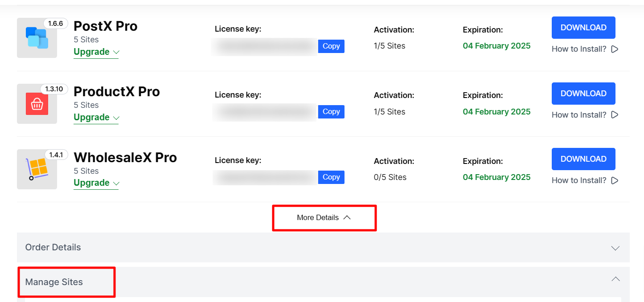Click the blurred PostX Pro license key field
The height and width of the screenshot is (302, 644).
[x=265, y=46]
